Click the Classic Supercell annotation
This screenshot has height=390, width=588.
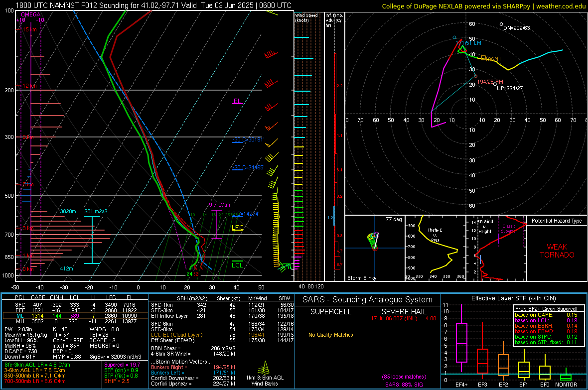pyautogui.click(x=509, y=229)
